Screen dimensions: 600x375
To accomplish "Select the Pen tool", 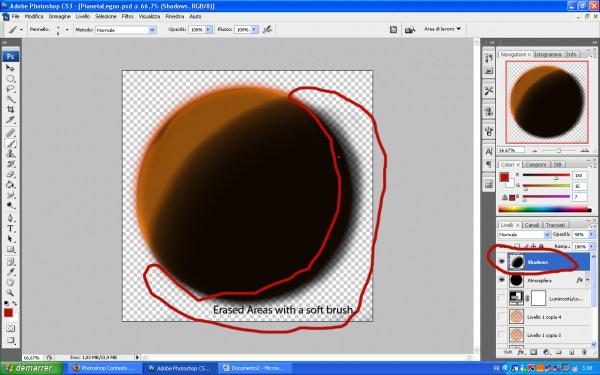I will pos(10,218).
